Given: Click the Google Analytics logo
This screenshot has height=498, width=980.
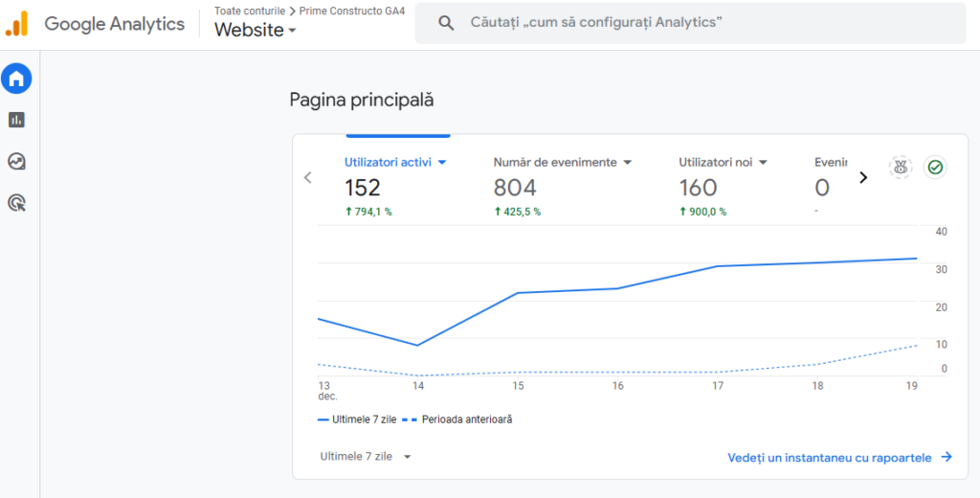Looking at the screenshot, I should click(x=17, y=24).
